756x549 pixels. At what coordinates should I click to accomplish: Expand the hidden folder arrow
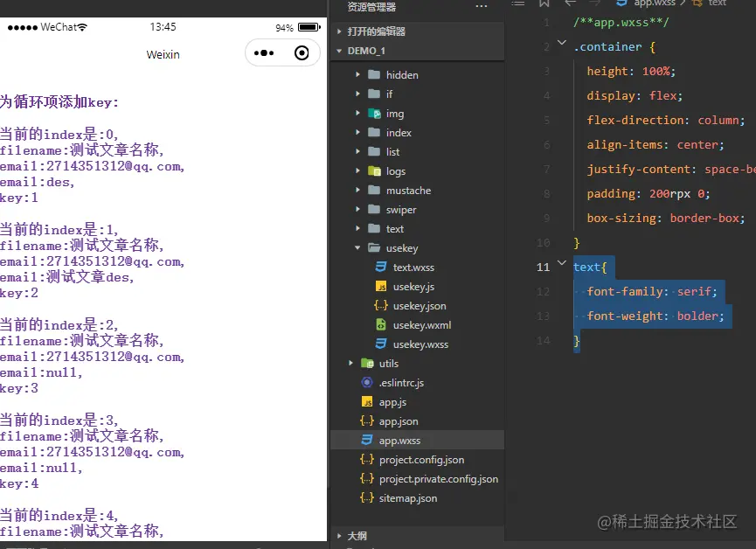coord(357,74)
